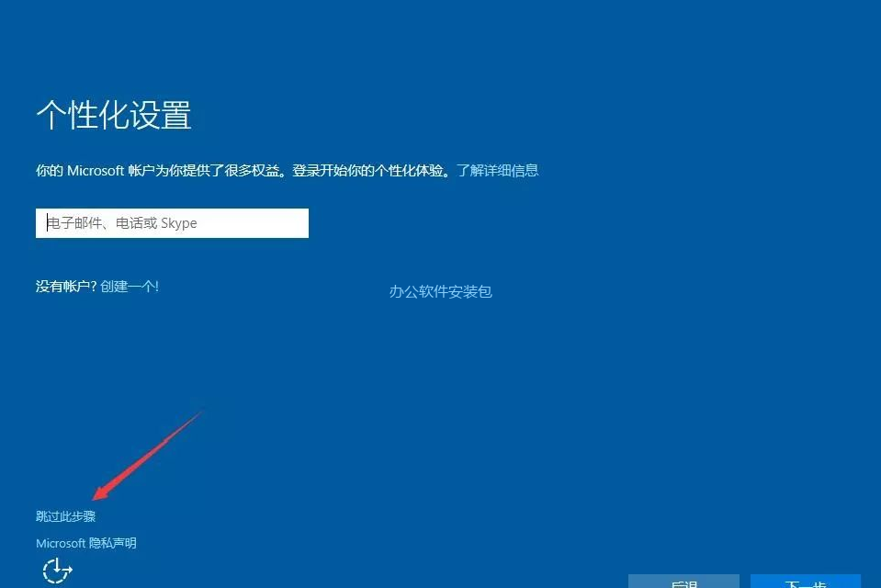View the Microsoft 隐私声明 privacy statement
This screenshot has width=881, height=588.
pyautogui.click(x=85, y=542)
